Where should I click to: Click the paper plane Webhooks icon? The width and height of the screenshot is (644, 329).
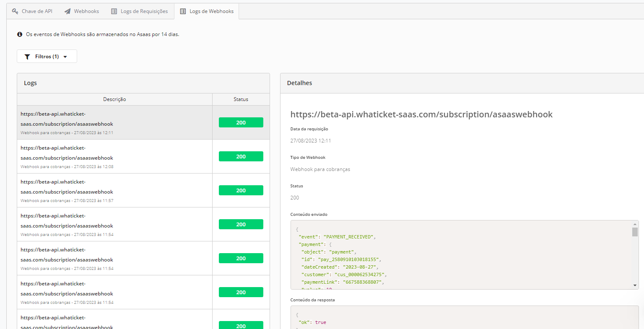pyautogui.click(x=68, y=11)
